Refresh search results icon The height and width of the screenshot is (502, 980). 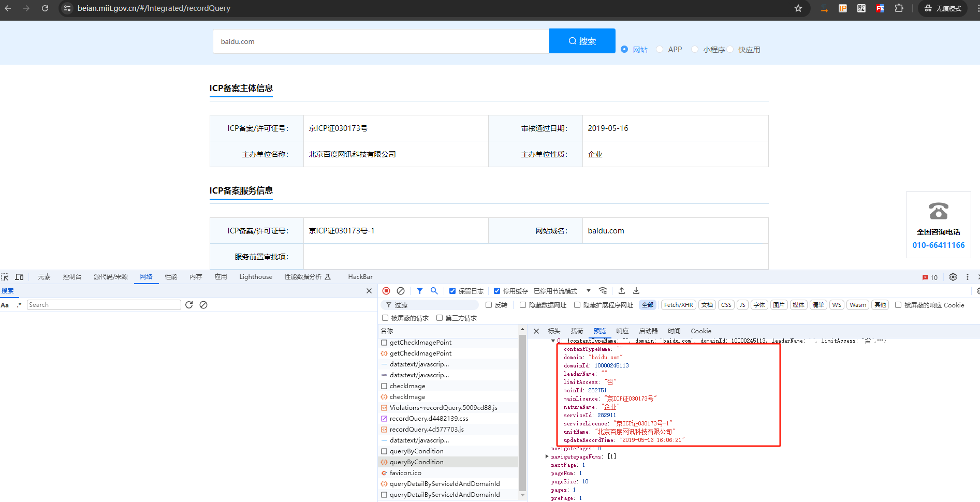point(189,305)
